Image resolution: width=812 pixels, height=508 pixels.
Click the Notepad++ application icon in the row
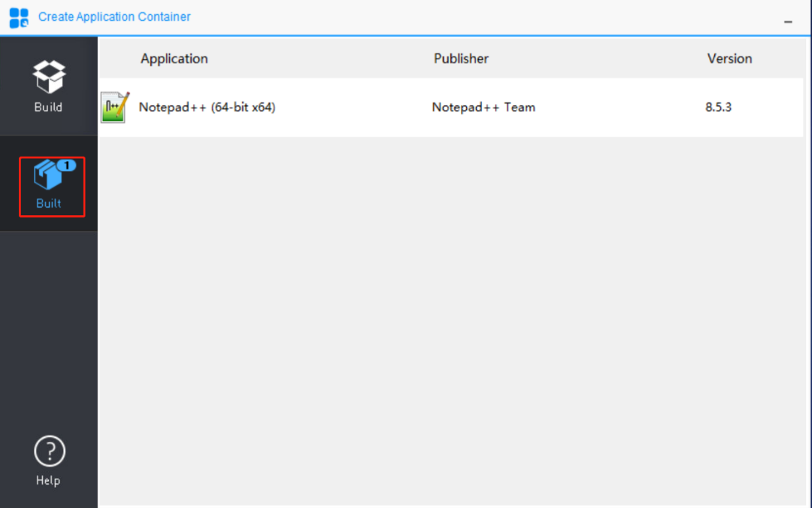115,108
